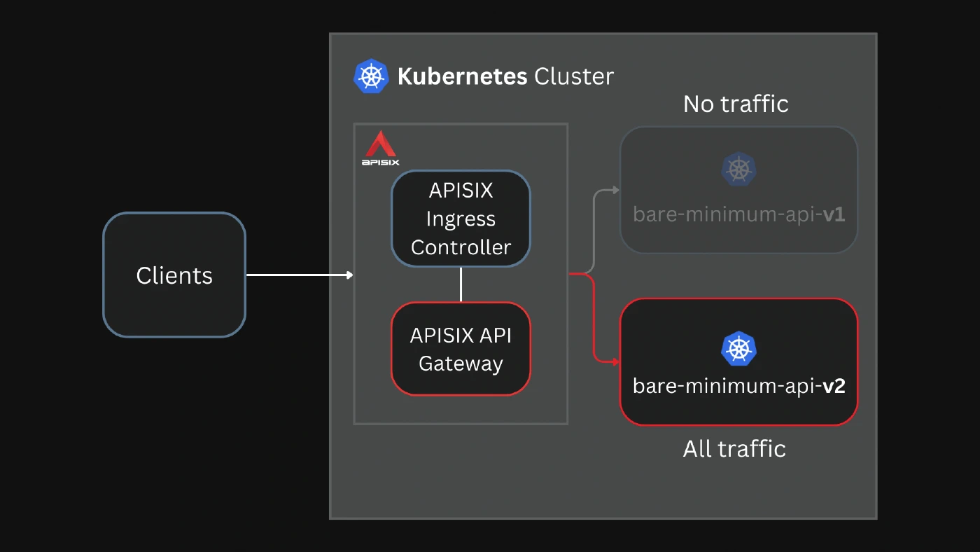The image size is (980, 552).
Task: Select the Clients box
Action: (x=174, y=275)
